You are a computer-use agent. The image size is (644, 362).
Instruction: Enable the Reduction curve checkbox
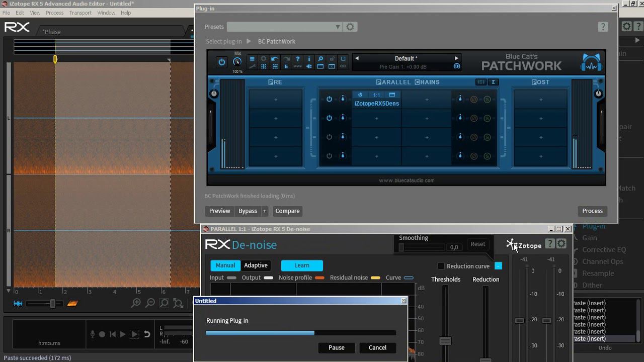441,266
